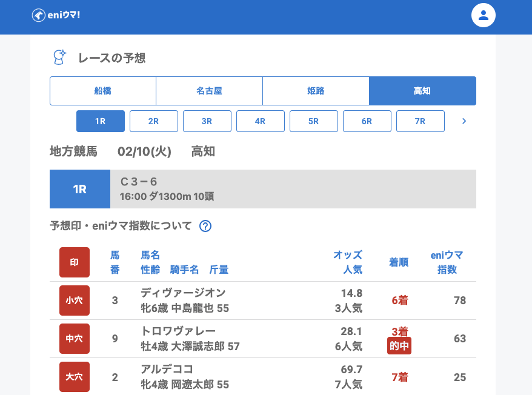Click the eniウマ! logo
532x395 pixels.
[x=56, y=15]
